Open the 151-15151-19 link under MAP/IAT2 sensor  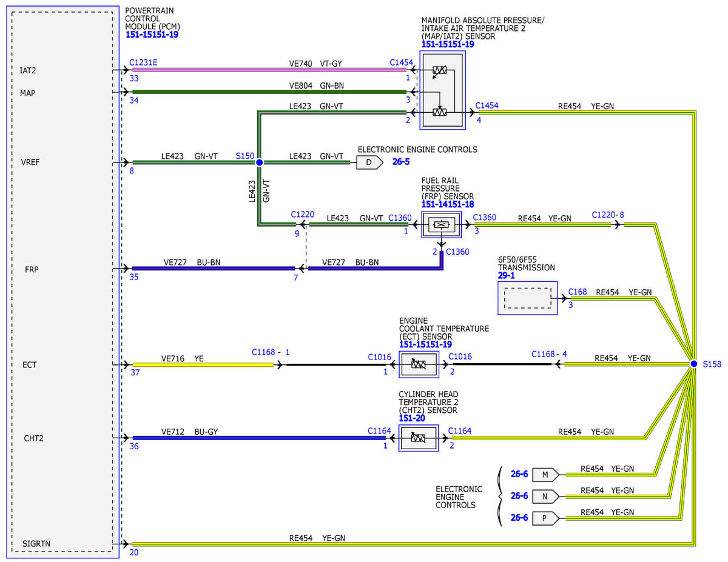tap(448, 44)
